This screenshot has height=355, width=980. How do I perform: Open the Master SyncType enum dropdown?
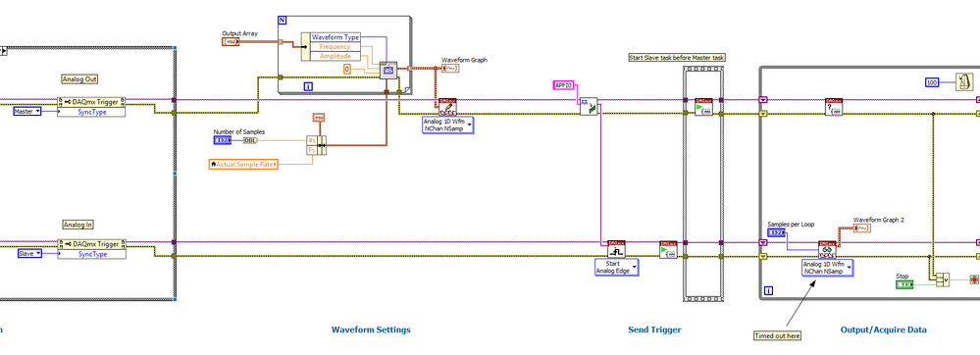coord(27,111)
